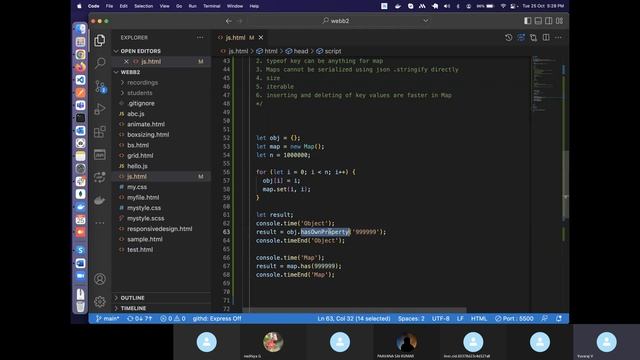Change indentation via Spaces: 2
Screen dimensions: 640x360
coord(411,318)
